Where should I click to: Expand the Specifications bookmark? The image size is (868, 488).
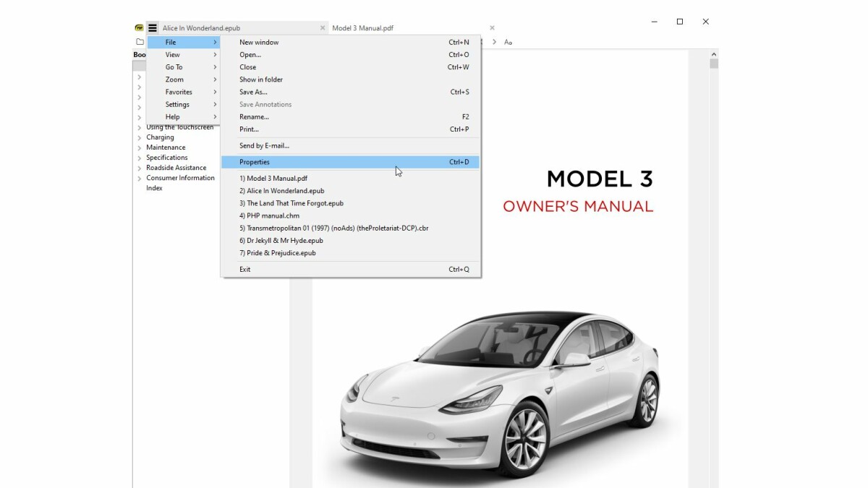point(139,158)
